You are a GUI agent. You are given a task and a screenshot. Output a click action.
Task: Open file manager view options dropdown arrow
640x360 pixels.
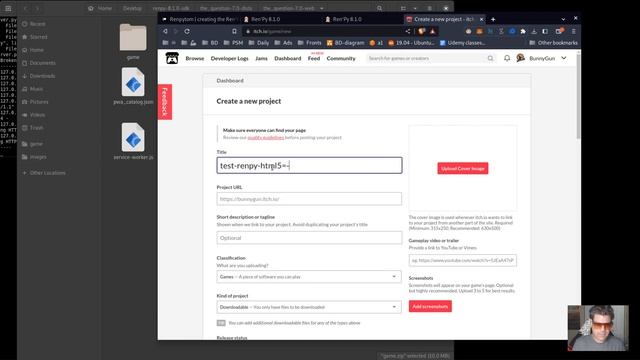tap(415, 8)
